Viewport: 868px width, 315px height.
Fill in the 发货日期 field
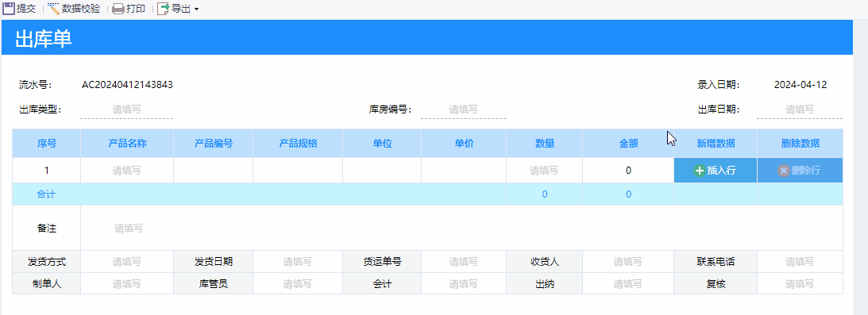click(x=298, y=262)
